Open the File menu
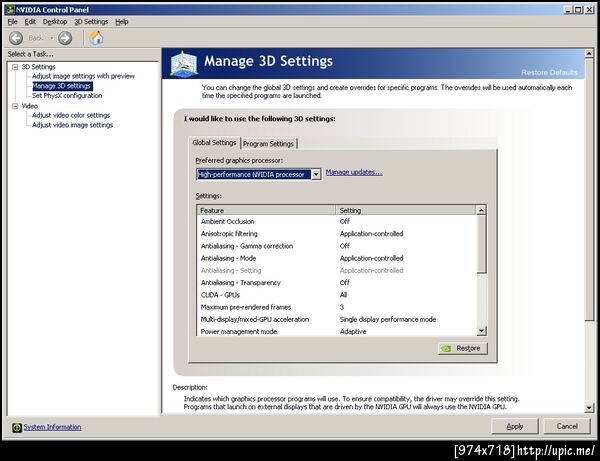 tap(12, 22)
